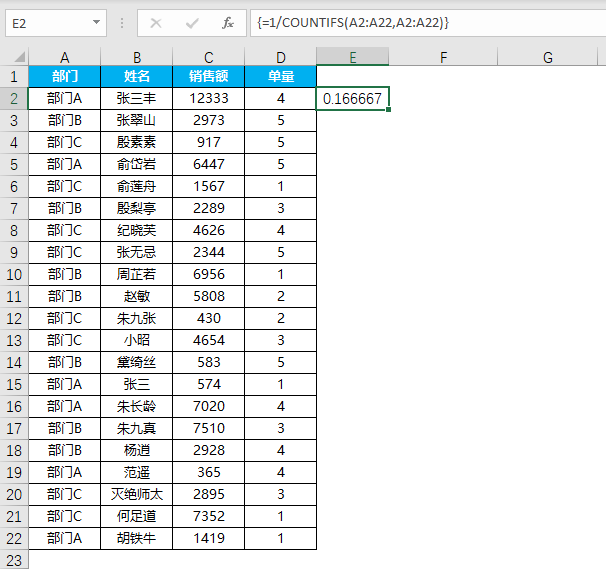
Task: Click name cell 范遥
Action: pos(136,473)
